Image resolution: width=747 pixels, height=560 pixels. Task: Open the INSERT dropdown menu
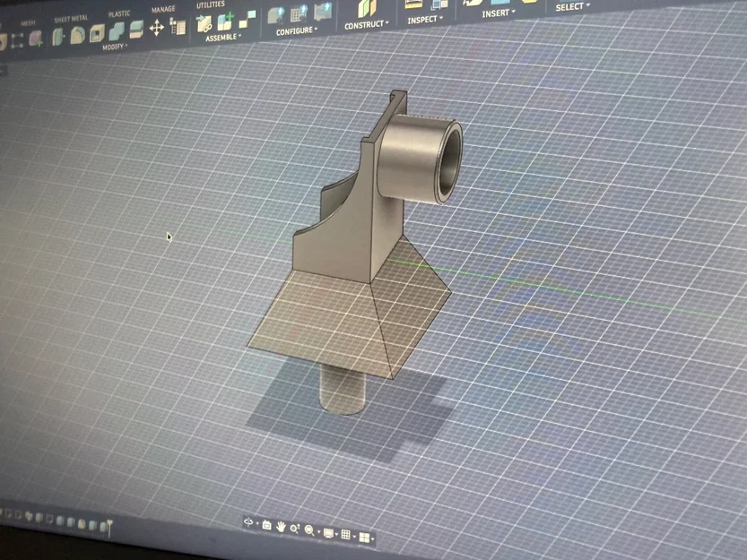click(499, 13)
